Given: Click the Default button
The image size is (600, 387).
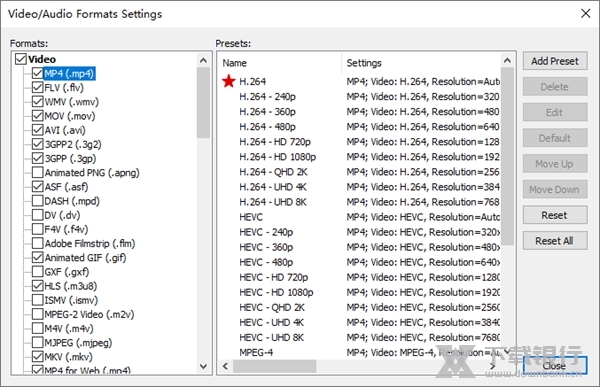Looking at the screenshot, I should tap(555, 138).
